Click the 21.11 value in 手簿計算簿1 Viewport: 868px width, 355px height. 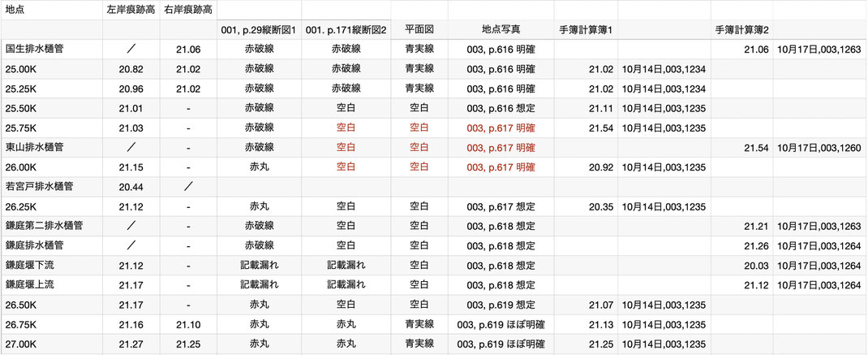[601, 108]
